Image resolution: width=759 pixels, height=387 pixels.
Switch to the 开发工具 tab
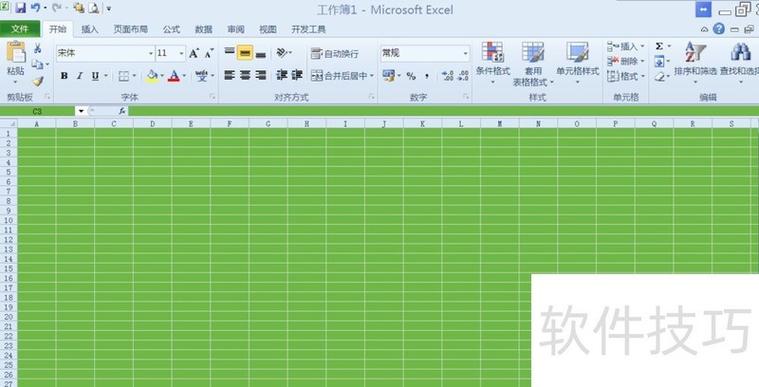point(308,30)
